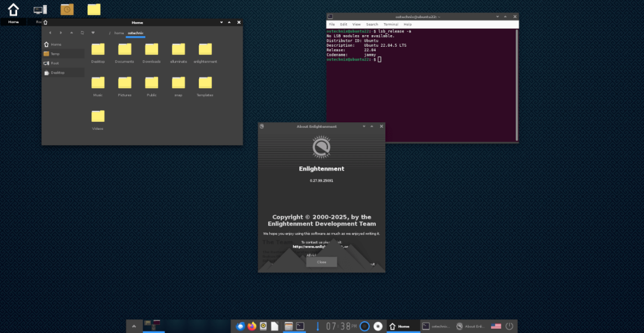The image size is (644, 333).
Task: Click the temperature gauge gadget in the taskbar
Action: [x=318, y=326]
